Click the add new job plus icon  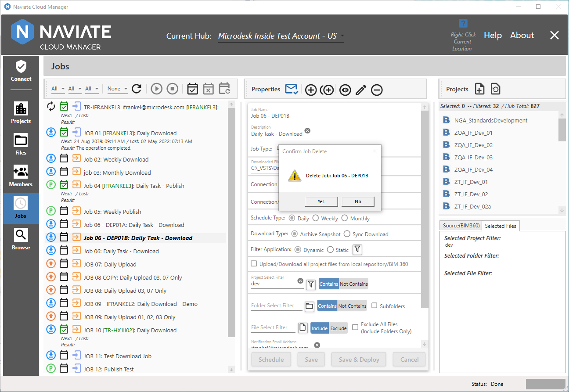click(x=311, y=90)
